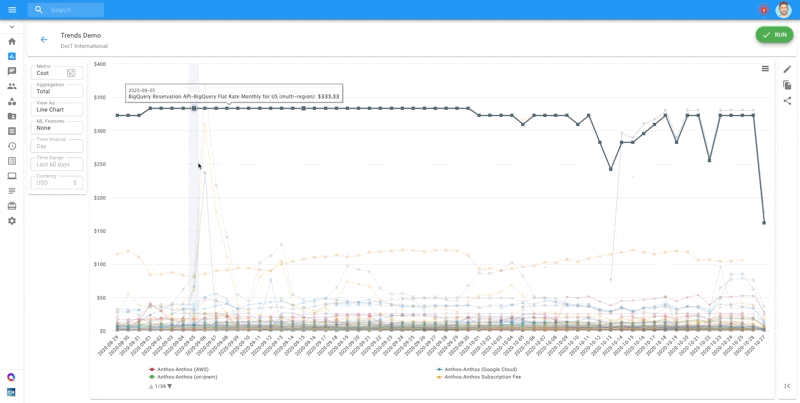
Task: Open the text lines sidebar icon
Action: coord(12,191)
